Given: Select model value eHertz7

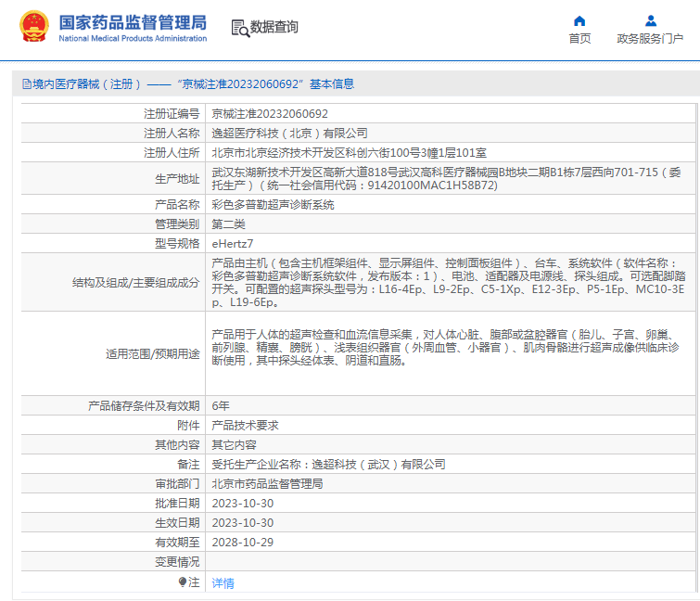Looking at the screenshot, I should tap(232, 243).
